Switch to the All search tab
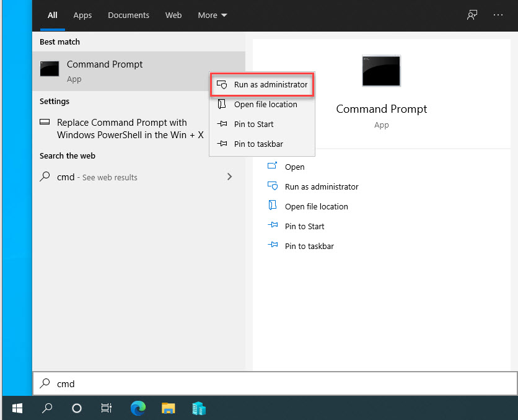 [x=53, y=15]
